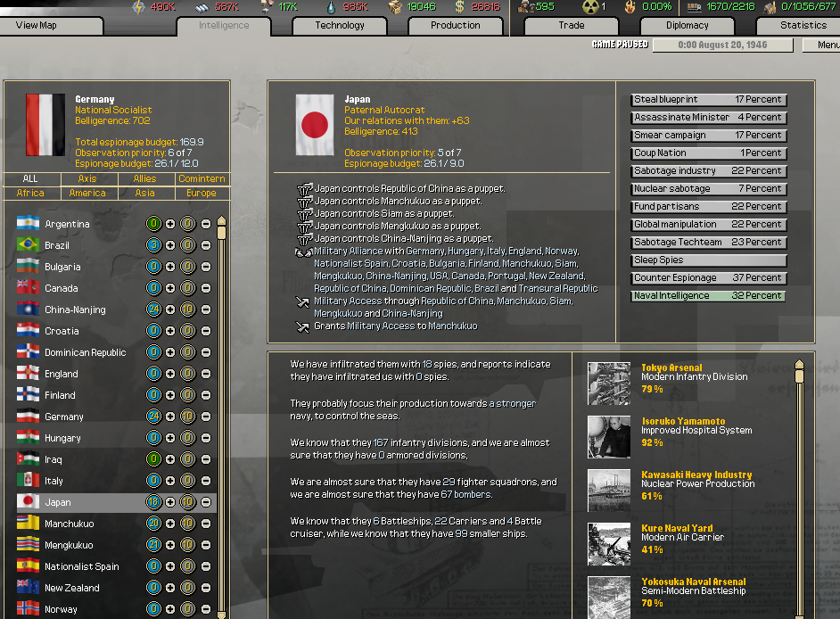Viewport: 840px width, 619px height.
Task: Open the Diplomacy tab
Action: click(687, 26)
